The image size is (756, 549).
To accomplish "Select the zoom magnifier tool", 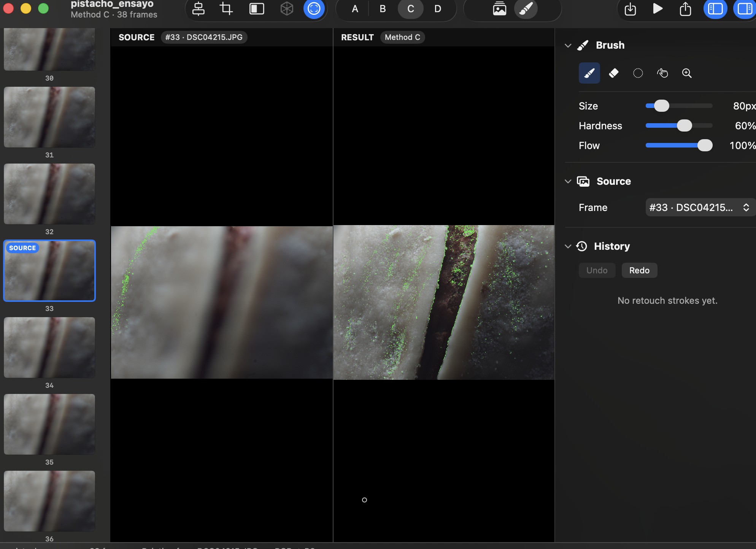I will 686,73.
